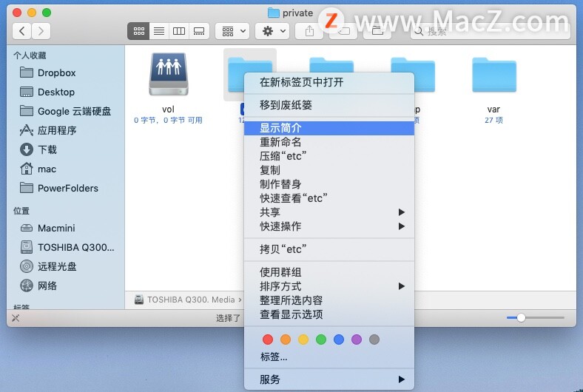Click the Share toolbar button
The height and width of the screenshot is (392, 583).
[309, 31]
